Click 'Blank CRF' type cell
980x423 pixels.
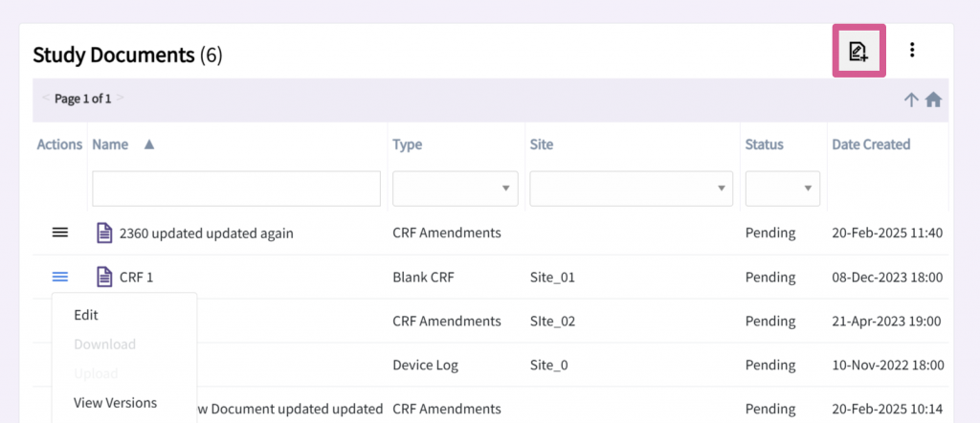click(x=423, y=277)
